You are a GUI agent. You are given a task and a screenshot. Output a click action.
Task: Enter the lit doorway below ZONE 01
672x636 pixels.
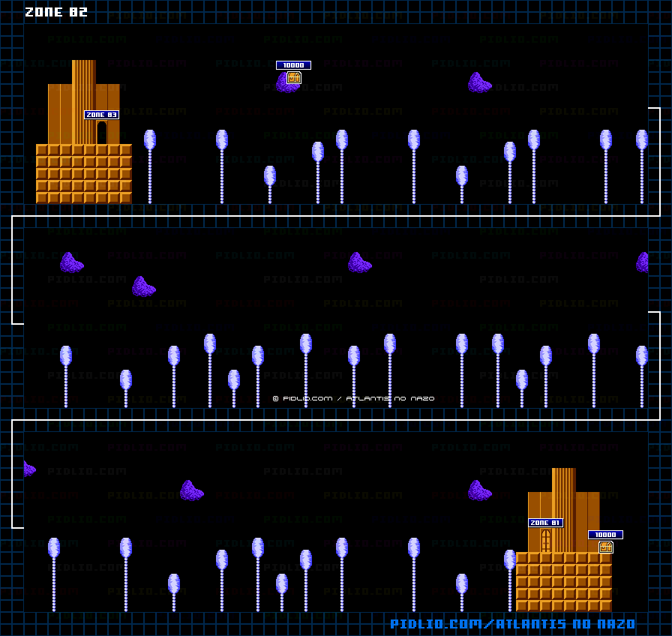(x=545, y=540)
